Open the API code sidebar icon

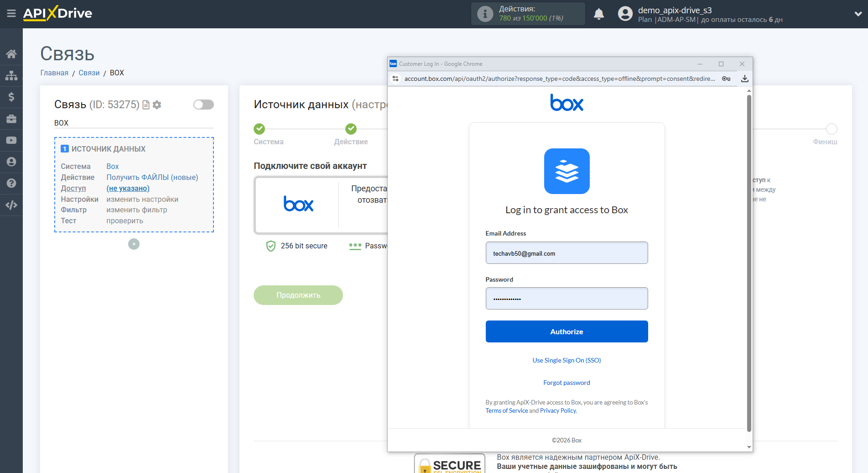click(x=11, y=205)
